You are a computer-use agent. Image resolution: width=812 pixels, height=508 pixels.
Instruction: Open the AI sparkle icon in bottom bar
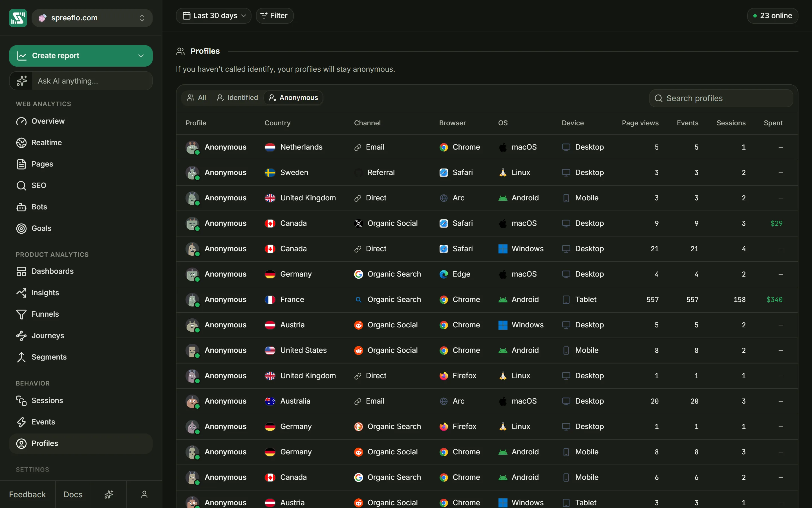coord(109,494)
